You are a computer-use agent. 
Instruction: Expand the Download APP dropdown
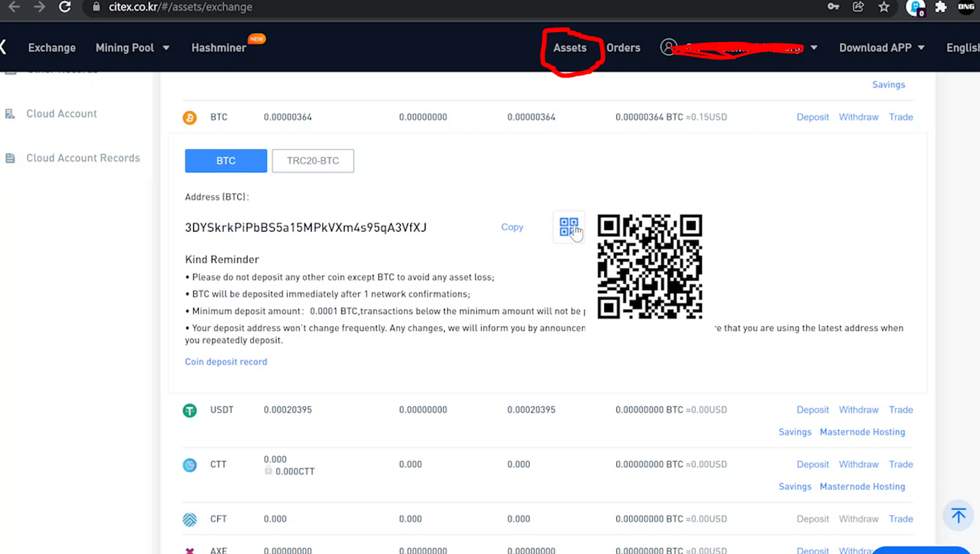point(882,48)
